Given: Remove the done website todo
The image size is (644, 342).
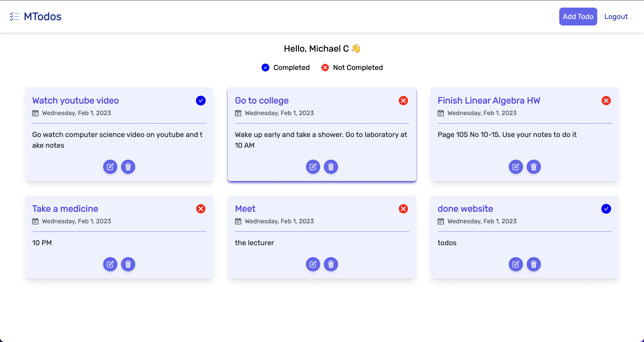Looking at the screenshot, I should pyautogui.click(x=534, y=264).
